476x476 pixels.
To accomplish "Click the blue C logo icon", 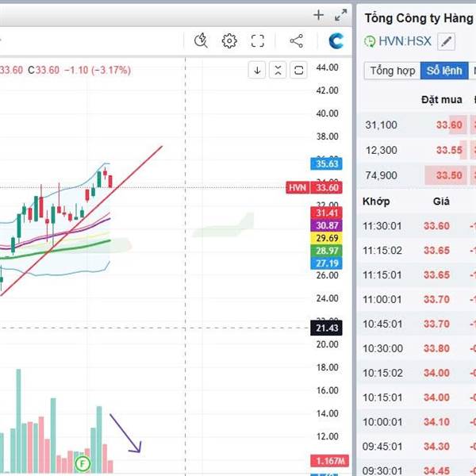I will coord(336,40).
